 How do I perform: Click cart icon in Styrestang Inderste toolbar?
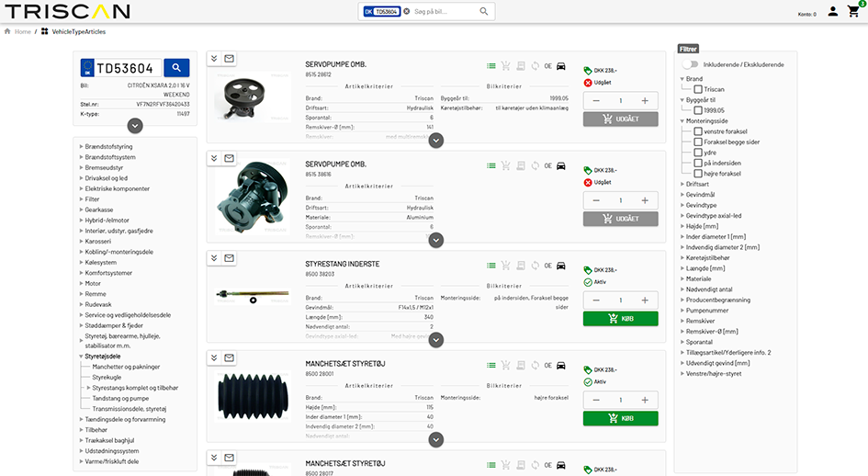(x=505, y=266)
